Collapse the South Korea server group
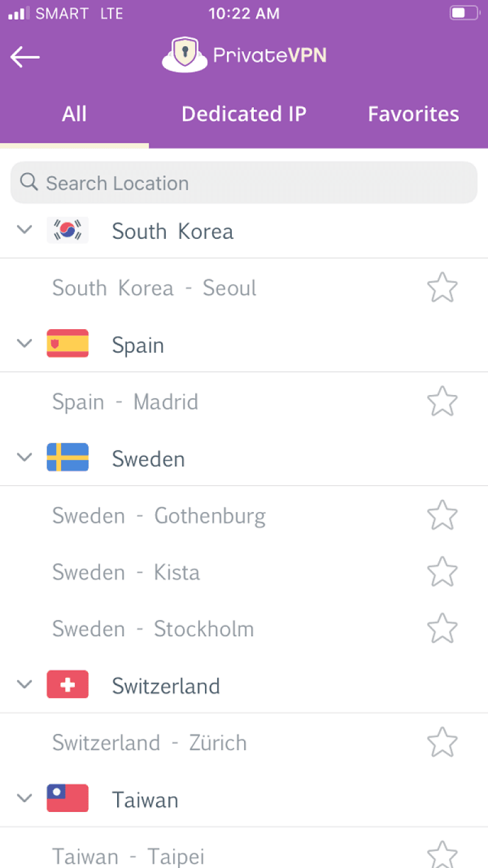Viewport: 488px width, 868px height. tap(24, 230)
